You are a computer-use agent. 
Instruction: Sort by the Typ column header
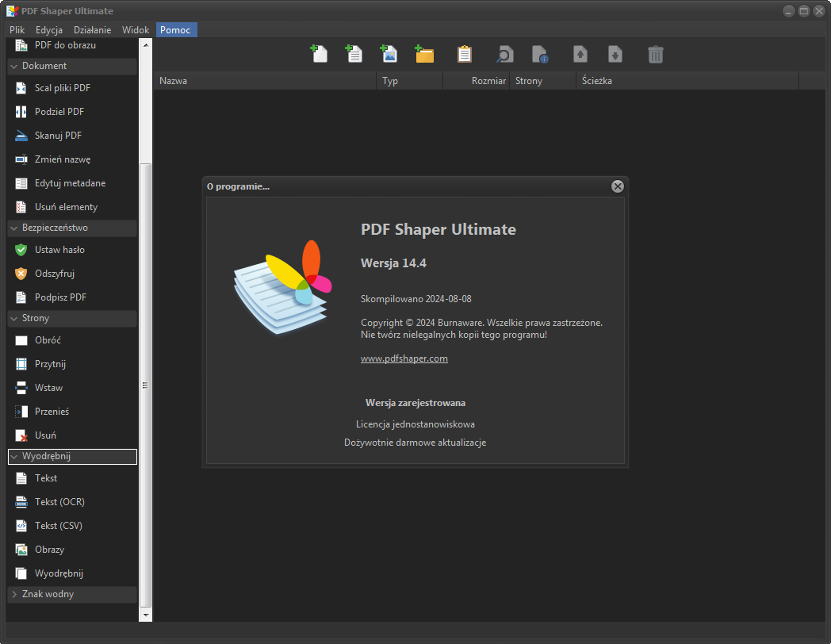pyautogui.click(x=410, y=81)
